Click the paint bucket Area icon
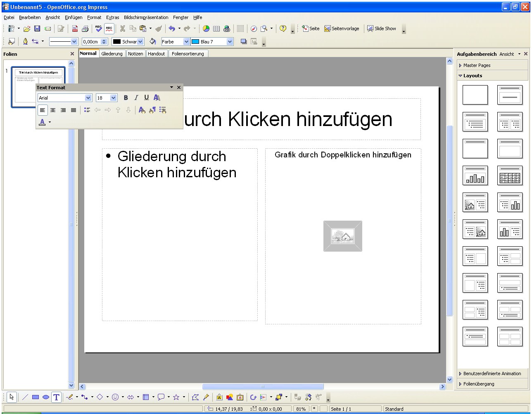The height and width of the screenshot is (414, 532). [152, 41]
